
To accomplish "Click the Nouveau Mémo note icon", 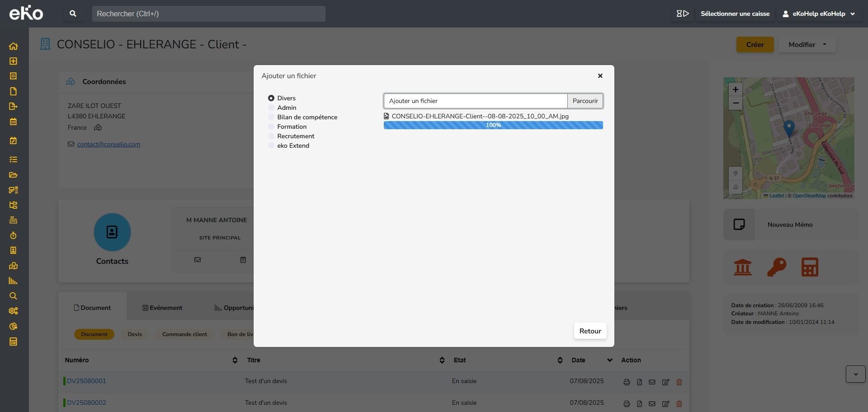I will (739, 225).
